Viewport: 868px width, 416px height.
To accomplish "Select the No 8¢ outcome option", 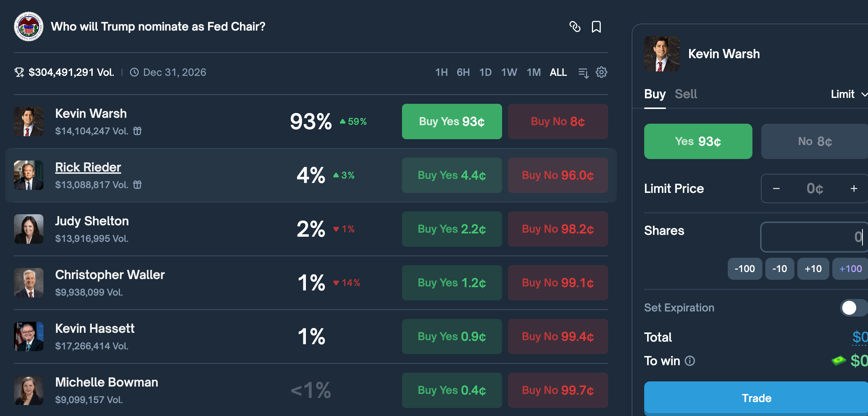I will coord(815,141).
